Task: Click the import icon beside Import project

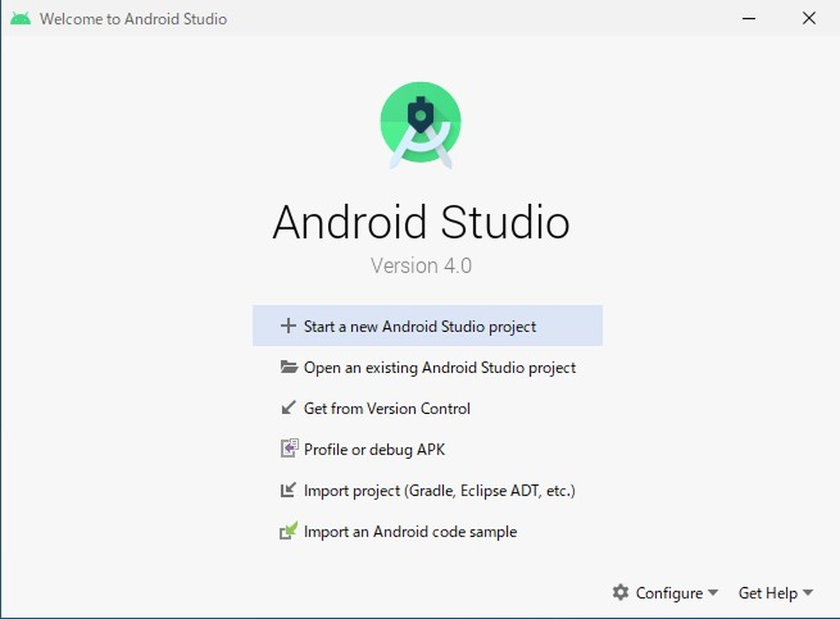Action: coord(288,490)
